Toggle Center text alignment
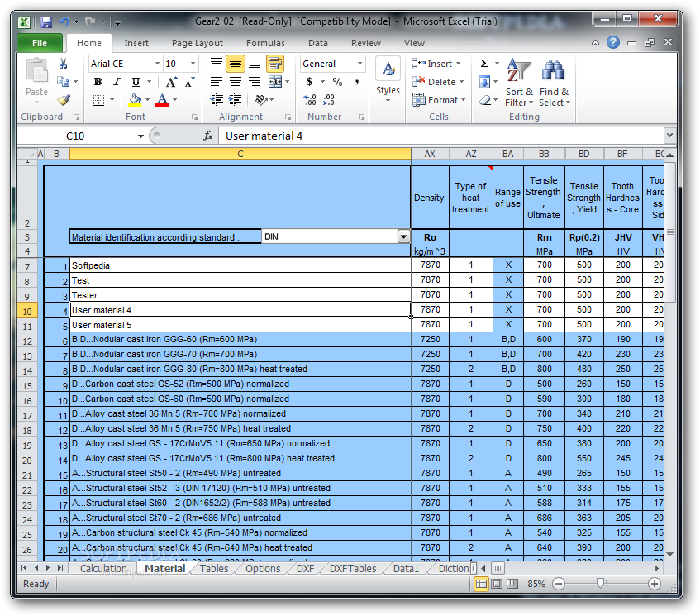The image size is (700, 616). coord(236,82)
